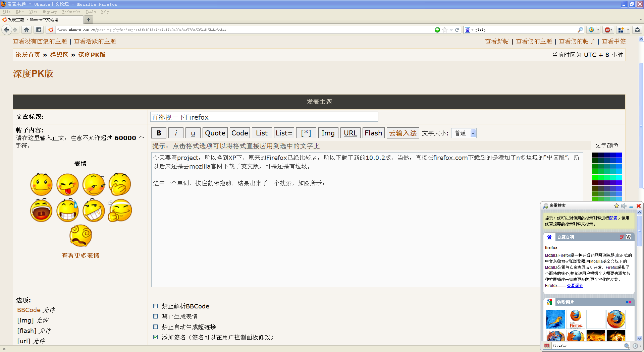Click the 云输入法 button
Image resolution: width=644 pixels, height=352 pixels.
(x=403, y=133)
